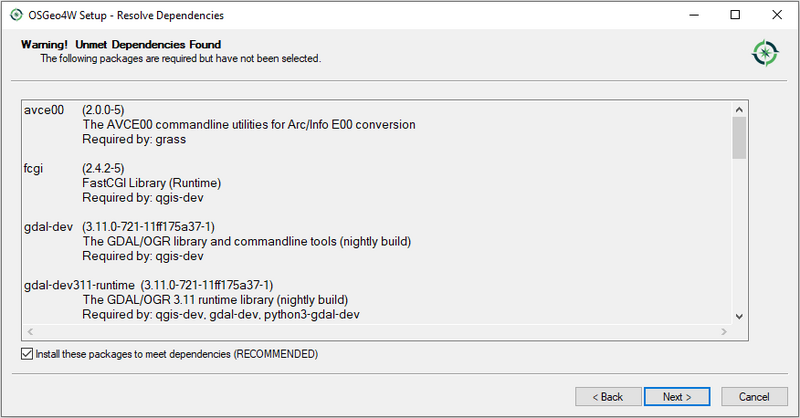Image resolution: width=800 pixels, height=418 pixels.
Task: Click the horizontal scroll-left arrow
Action: (29, 331)
